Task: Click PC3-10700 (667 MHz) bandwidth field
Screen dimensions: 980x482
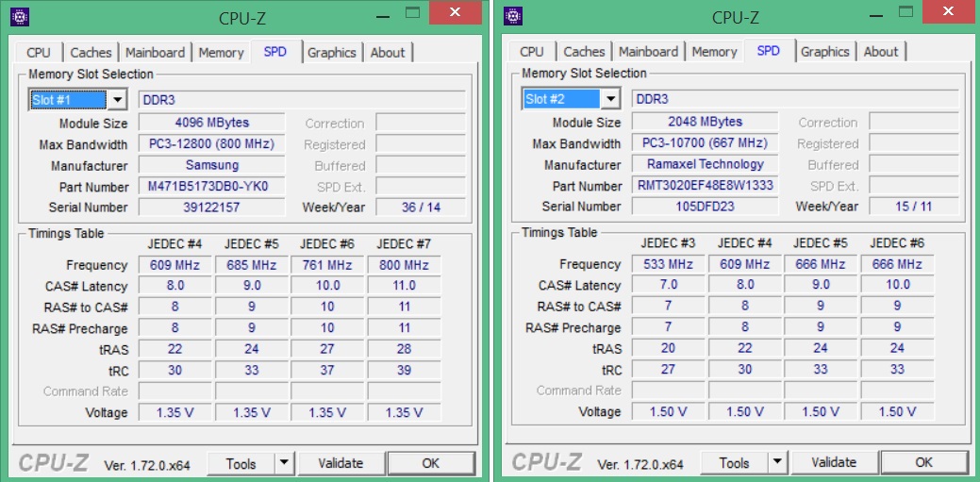Action: click(x=705, y=142)
